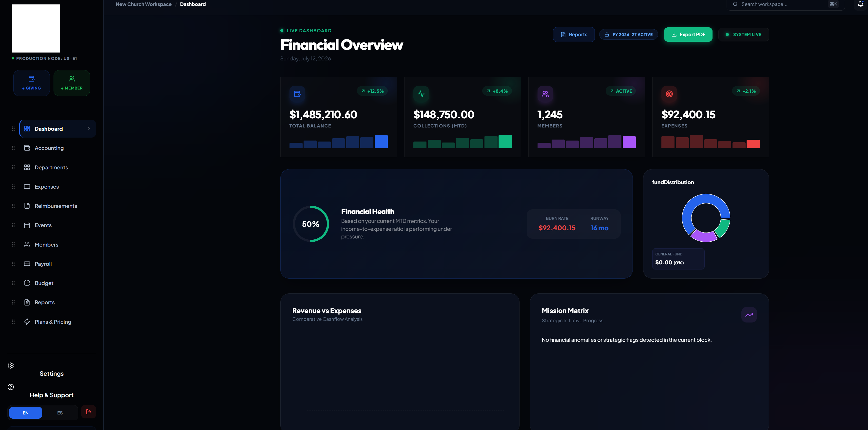Click the SYSTEM LIVE status badge
868x430 pixels.
(x=744, y=34)
